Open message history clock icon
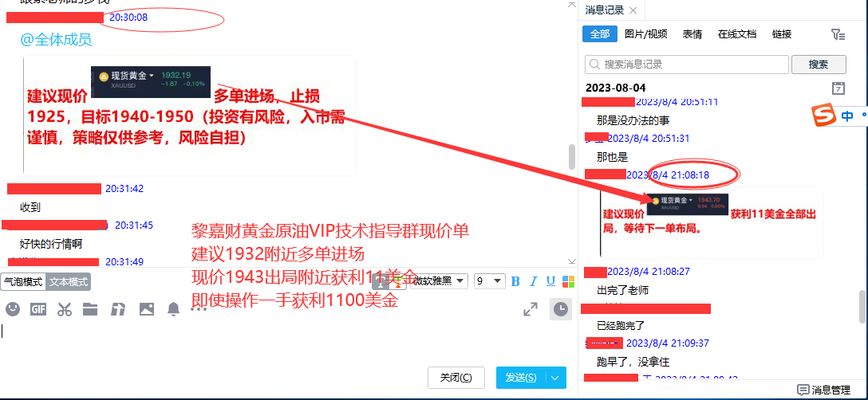 click(x=562, y=309)
